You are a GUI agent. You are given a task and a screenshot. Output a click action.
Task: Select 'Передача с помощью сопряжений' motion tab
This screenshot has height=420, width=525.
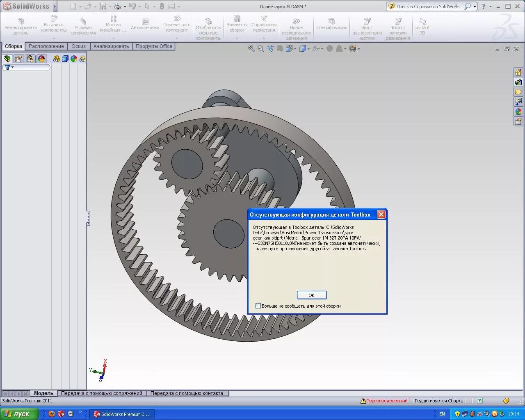click(102, 393)
